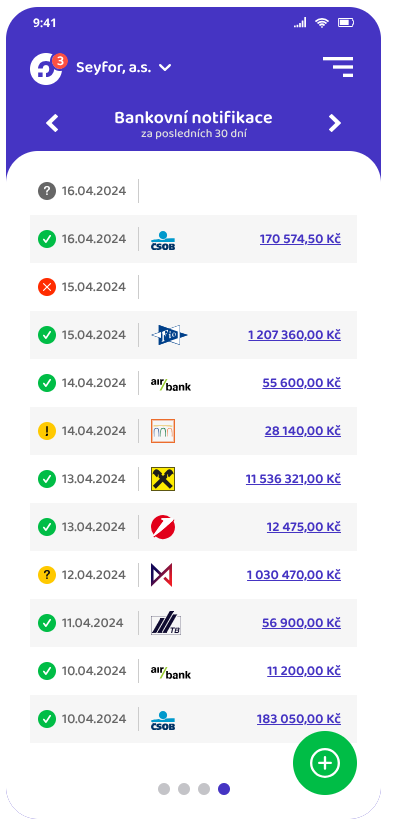This screenshot has height=830, width=397.
Task: Expand the Seyfor, a.s. company dropdown
Action: pyautogui.click(x=124, y=68)
